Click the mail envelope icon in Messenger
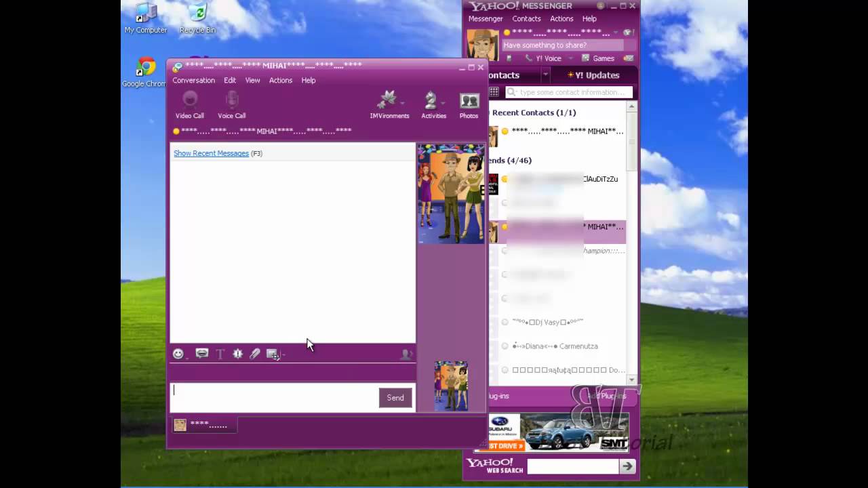868x488 pixels. 628,58
